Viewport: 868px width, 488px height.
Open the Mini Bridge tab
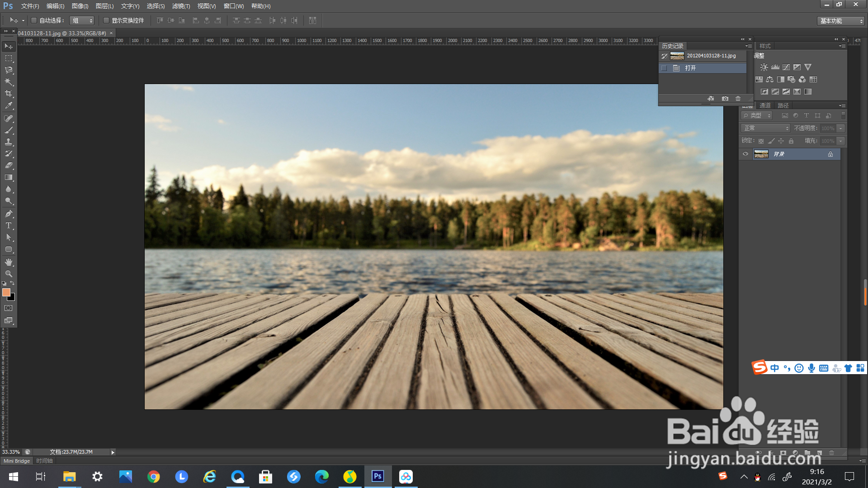pyautogui.click(x=17, y=461)
